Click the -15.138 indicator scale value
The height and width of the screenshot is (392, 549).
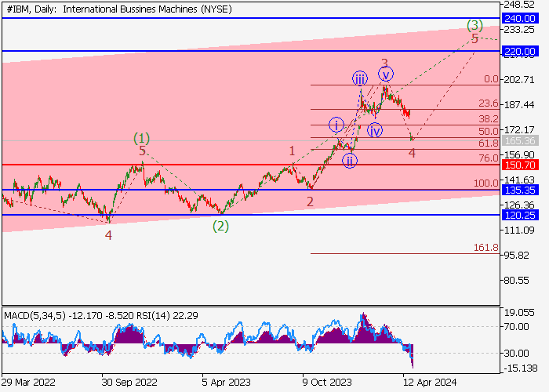[519, 368]
